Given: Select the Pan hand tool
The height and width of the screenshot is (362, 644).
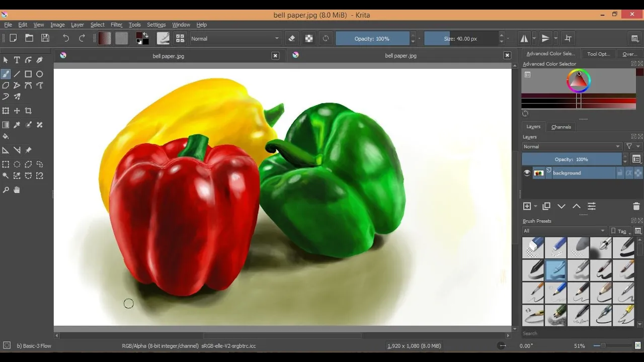Looking at the screenshot, I should click(x=17, y=190).
